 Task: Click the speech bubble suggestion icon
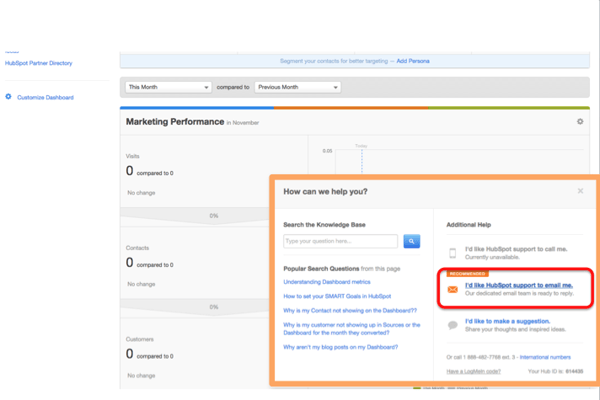[x=453, y=325]
